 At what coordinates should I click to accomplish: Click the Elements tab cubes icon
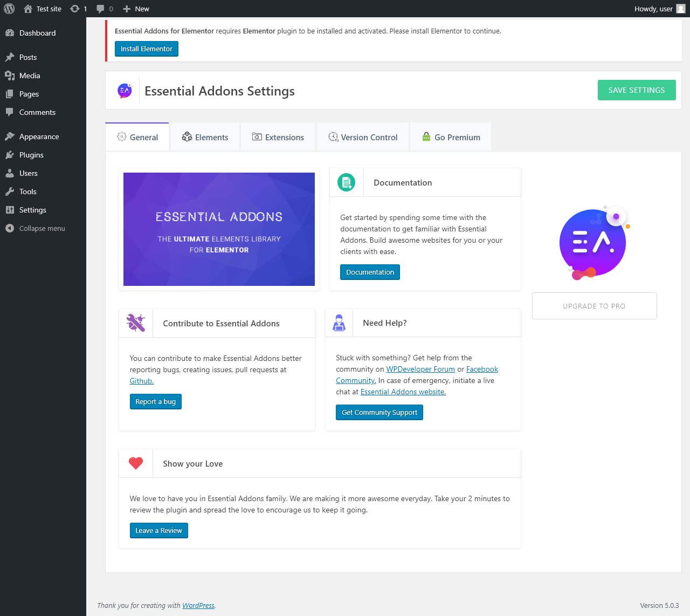tap(187, 137)
